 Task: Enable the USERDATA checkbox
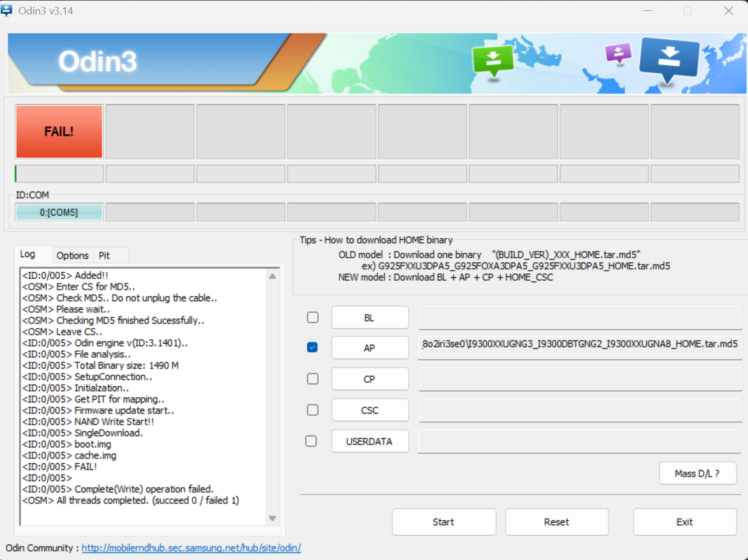tap(311, 441)
